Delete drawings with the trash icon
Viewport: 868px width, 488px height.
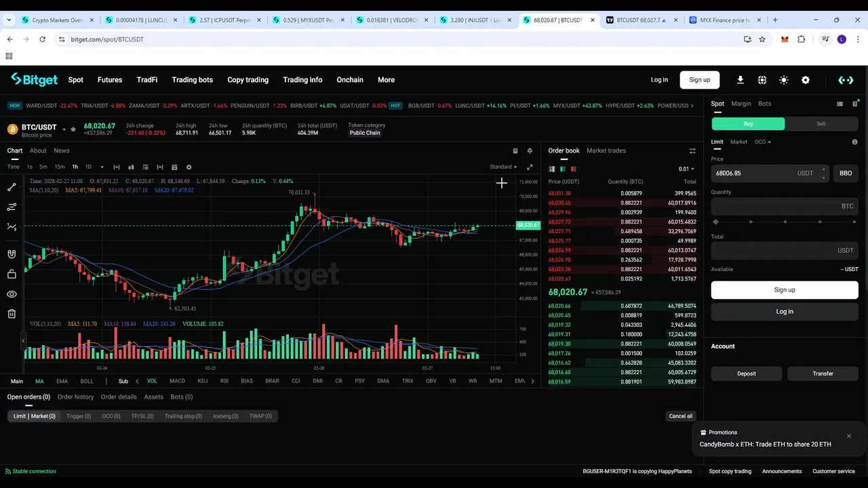[12, 314]
